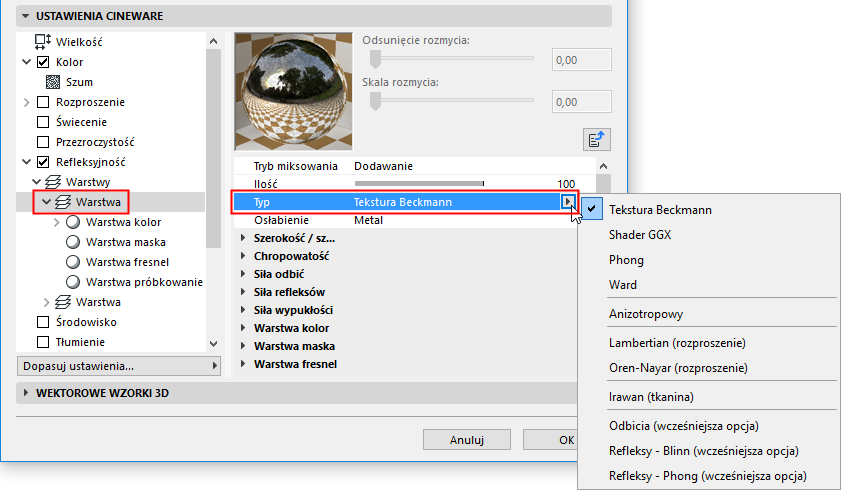This screenshot has width=841, height=490.
Task: Click the Warstwa maska circle icon
Action: (73, 242)
